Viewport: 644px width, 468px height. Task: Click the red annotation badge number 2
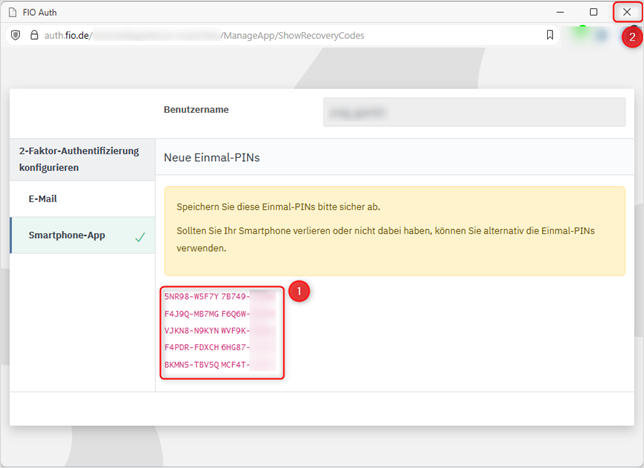[630, 37]
